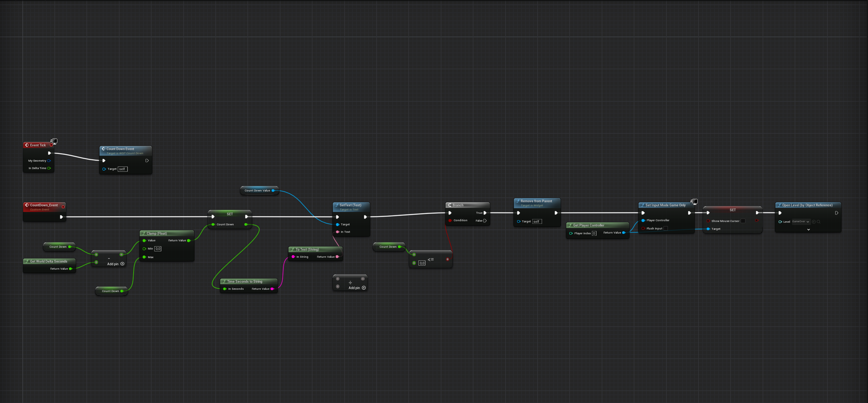
Task: Click the Event Tick node icon
Action: pos(27,145)
